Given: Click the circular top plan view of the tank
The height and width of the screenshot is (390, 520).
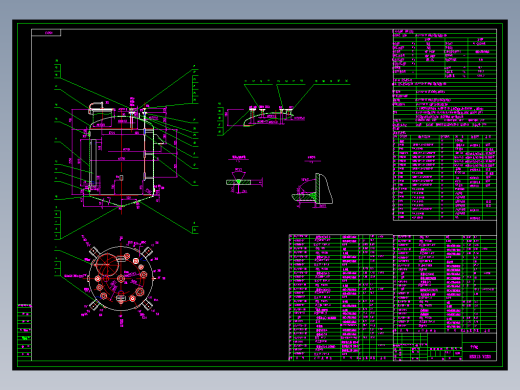Looking at the screenshot, I should click(x=121, y=279).
